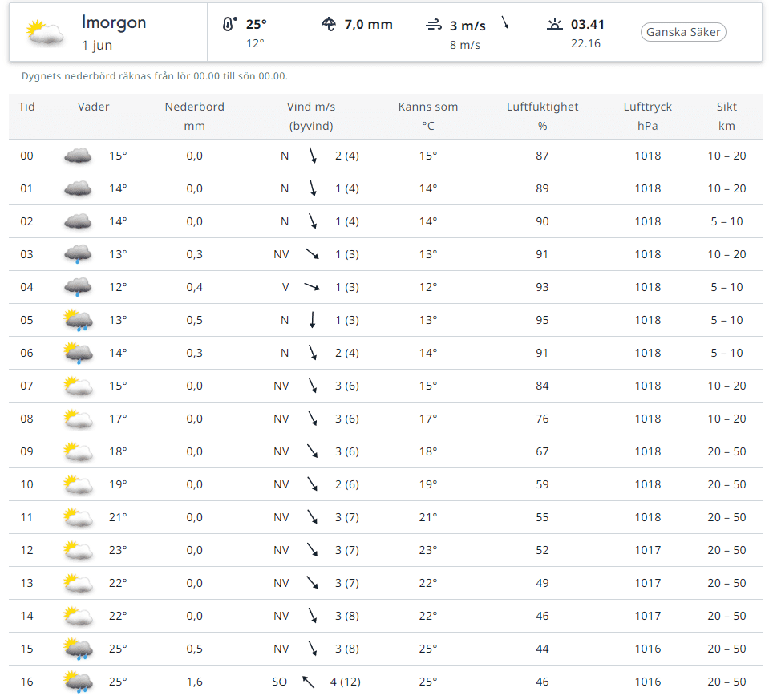Screen dimensions: 769x700
Task: Click the Känns som column header
Action: point(428,116)
